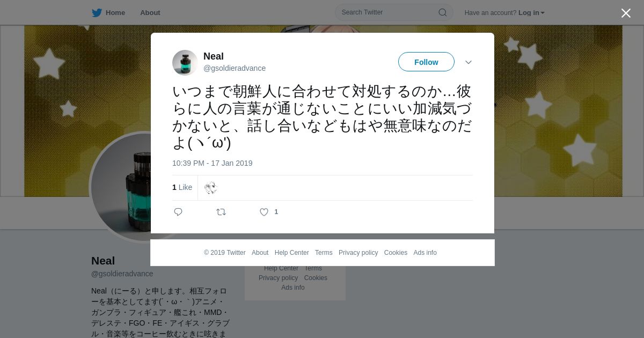View the liker's avatar thumbnail
644x338 pixels.
click(210, 188)
